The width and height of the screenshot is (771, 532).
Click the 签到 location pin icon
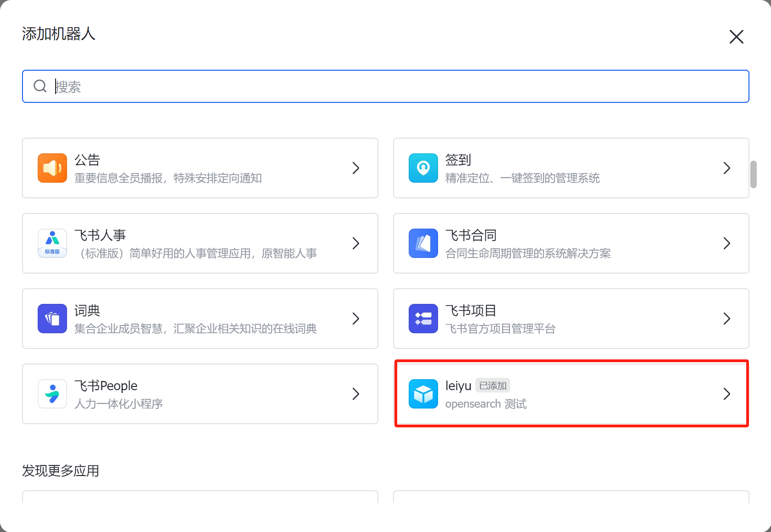[x=423, y=168]
